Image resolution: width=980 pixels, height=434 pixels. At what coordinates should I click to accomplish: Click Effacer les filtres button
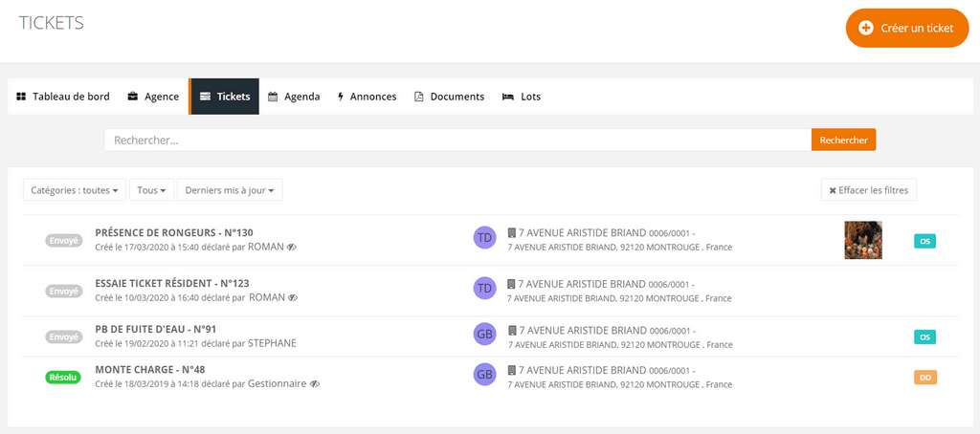point(869,190)
